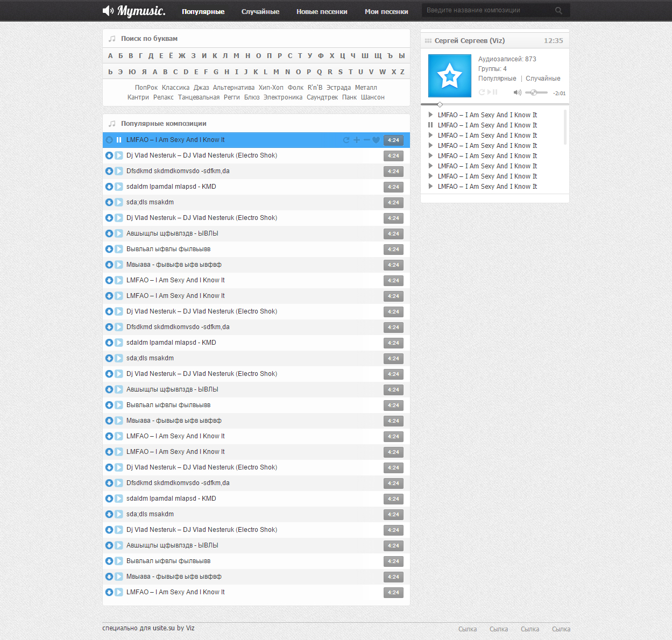Select the Металл genre

pyautogui.click(x=366, y=88)
